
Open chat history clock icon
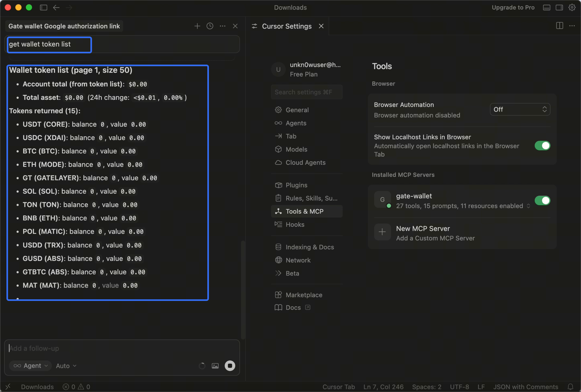coord(210,26)
